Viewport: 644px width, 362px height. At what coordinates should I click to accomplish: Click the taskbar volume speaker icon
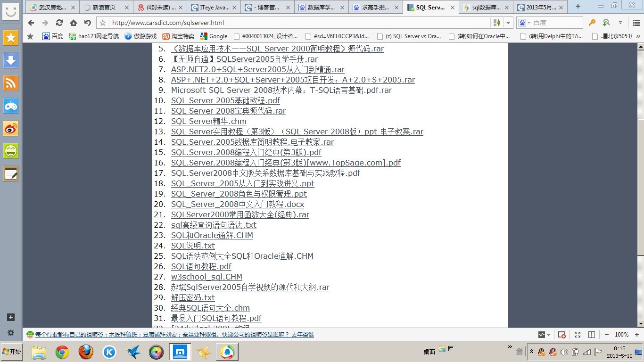pyautogui.click(x=564, y=352)
